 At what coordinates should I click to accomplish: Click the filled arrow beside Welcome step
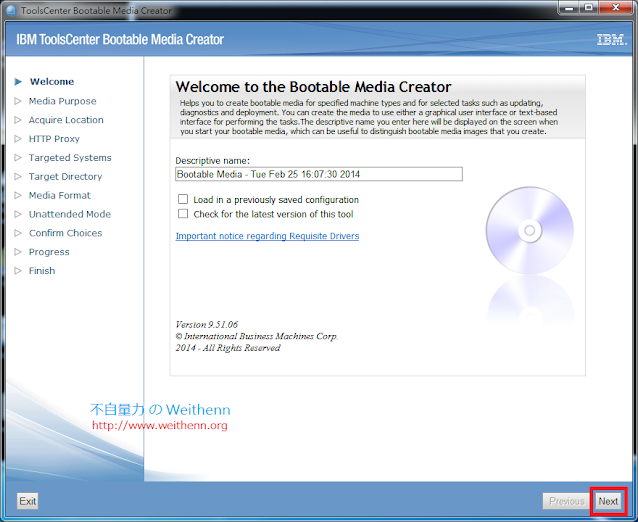18,82
